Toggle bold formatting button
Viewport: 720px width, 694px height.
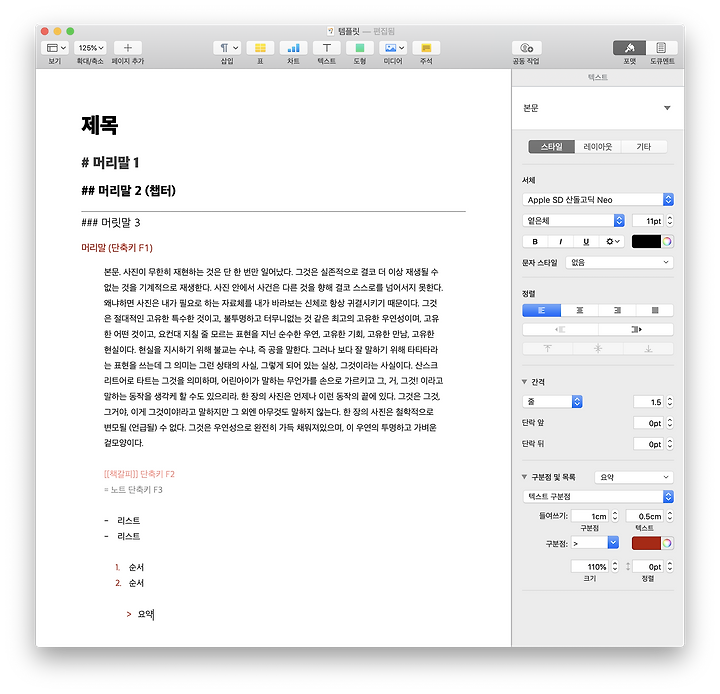pos(535,242)
